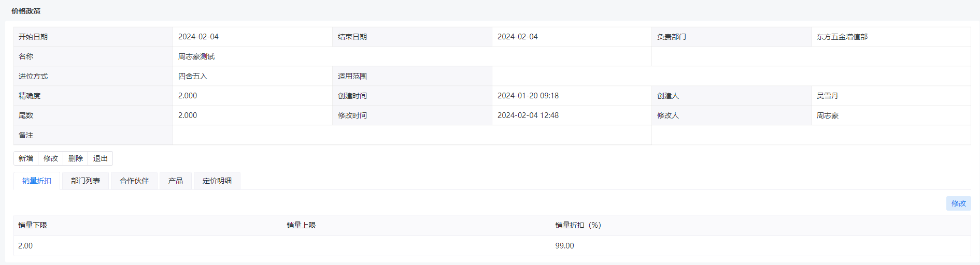Click the start date value 2024-02-04

[x=198, y=37]
